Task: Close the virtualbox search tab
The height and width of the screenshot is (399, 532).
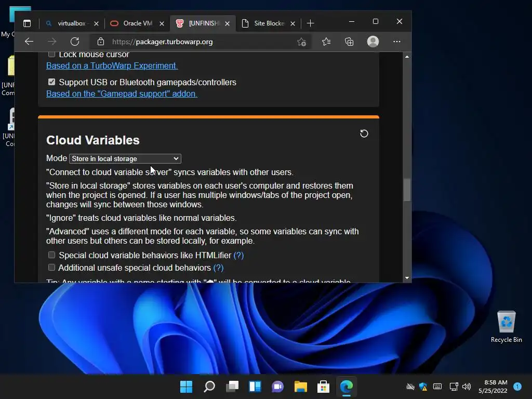Action: (x=96, y=23)
